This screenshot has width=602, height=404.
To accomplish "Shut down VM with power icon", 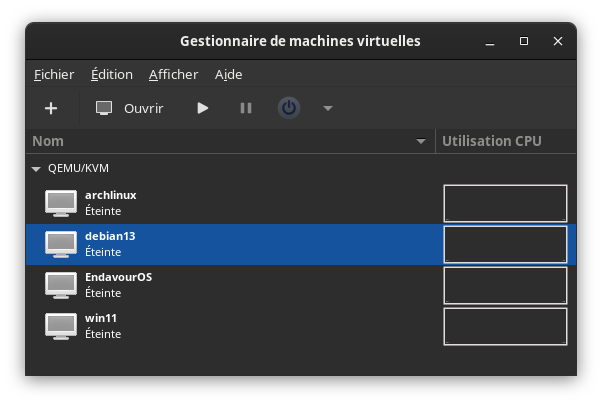I will (x=289, y=108).
